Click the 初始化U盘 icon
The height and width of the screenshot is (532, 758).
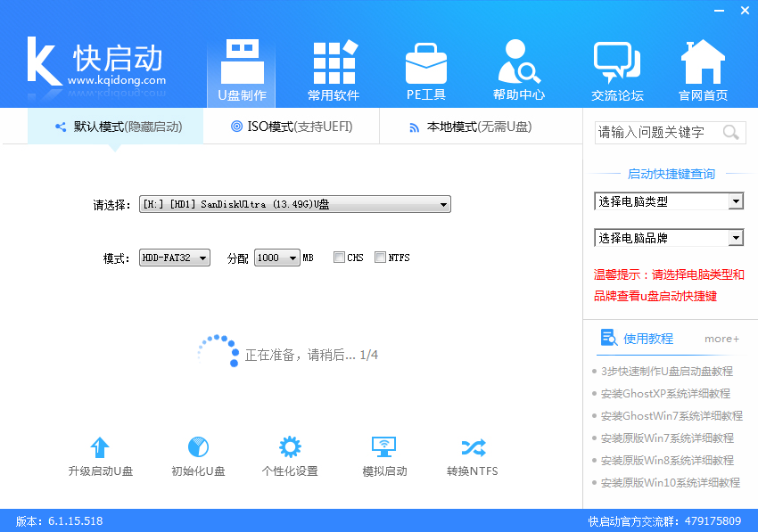pos(198,447)
